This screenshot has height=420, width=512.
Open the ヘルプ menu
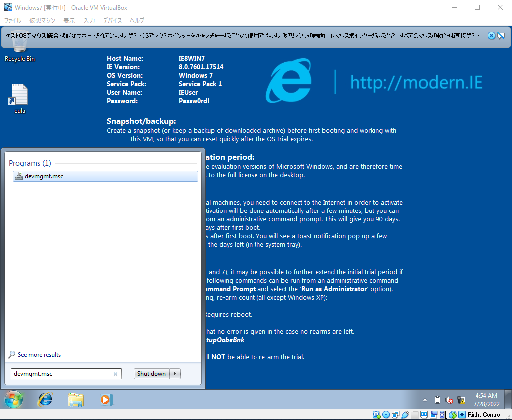tap(137, 20)
